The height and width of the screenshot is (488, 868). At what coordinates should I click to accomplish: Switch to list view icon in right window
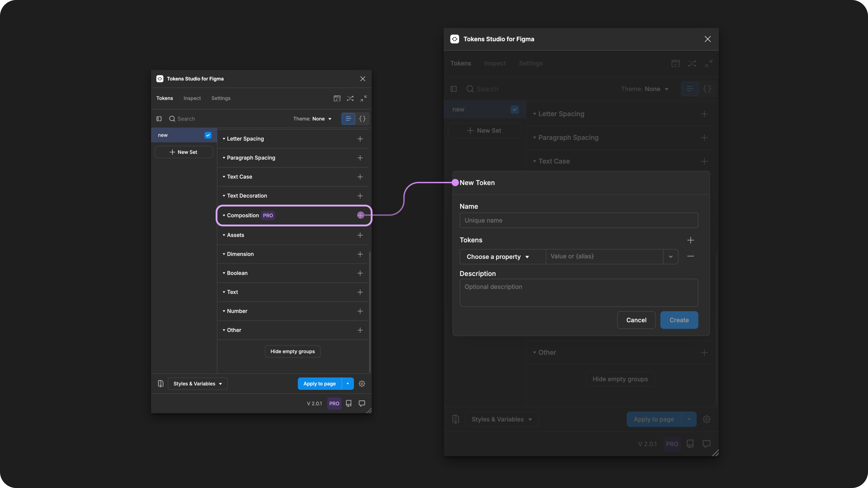[x=690, y=89]
